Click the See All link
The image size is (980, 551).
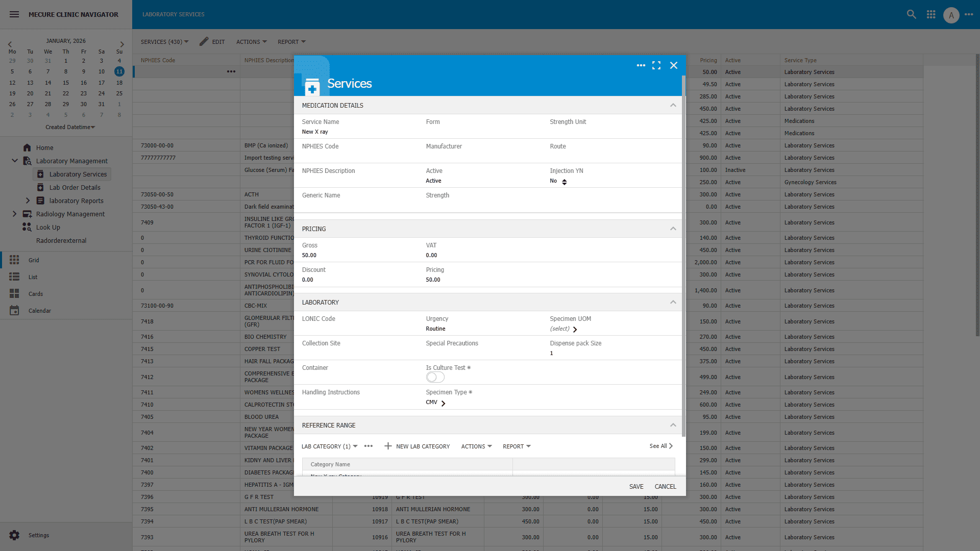659,445
